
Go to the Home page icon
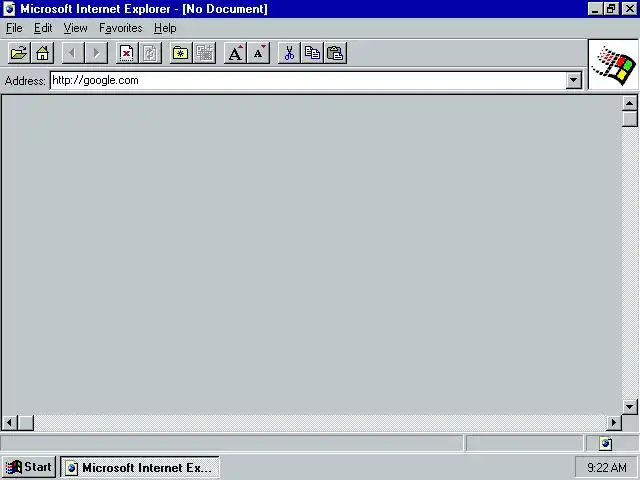42,53
